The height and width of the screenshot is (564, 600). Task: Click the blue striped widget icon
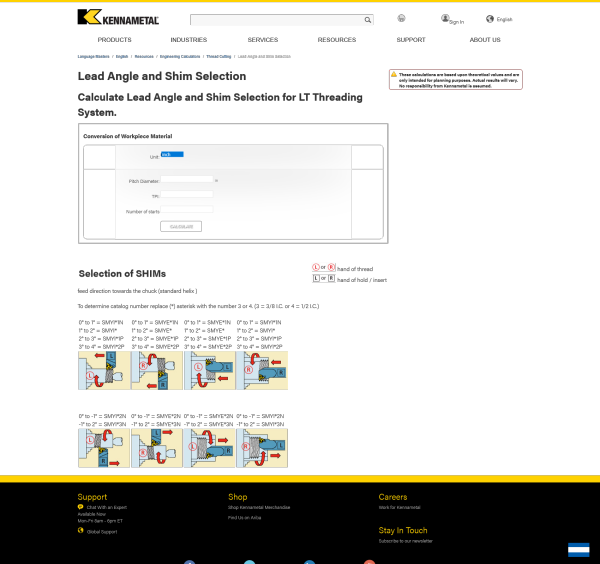click(x=579, y=550)
